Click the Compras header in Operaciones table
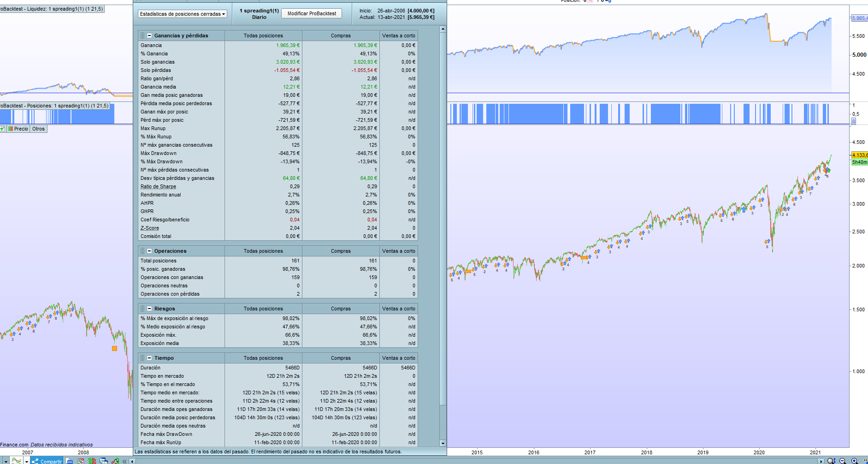This screenshot has width=868, height=464. tap(341, 251)
